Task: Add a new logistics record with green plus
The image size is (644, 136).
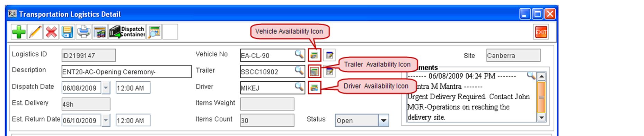Action: tap(19, 32)
